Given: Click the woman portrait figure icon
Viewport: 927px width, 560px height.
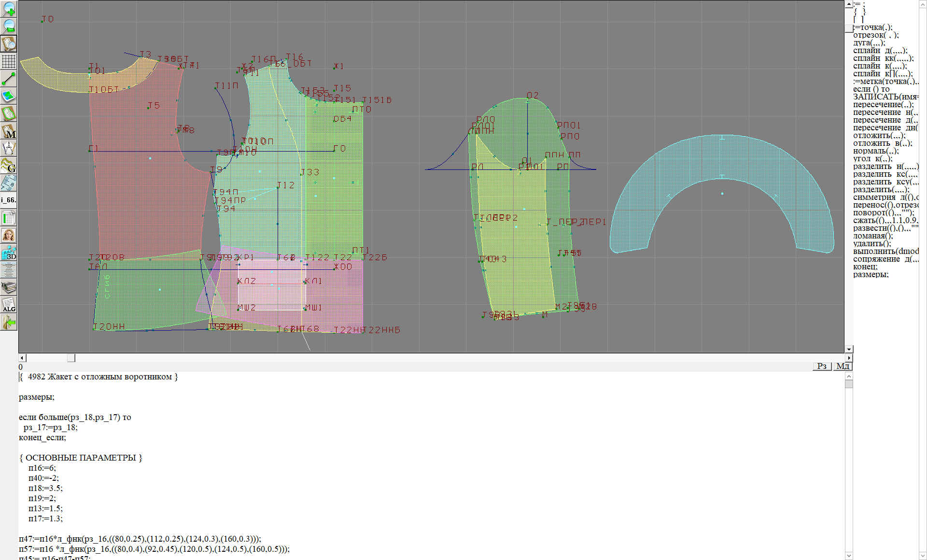Looking at the screenshot, I should click(9, 235).
